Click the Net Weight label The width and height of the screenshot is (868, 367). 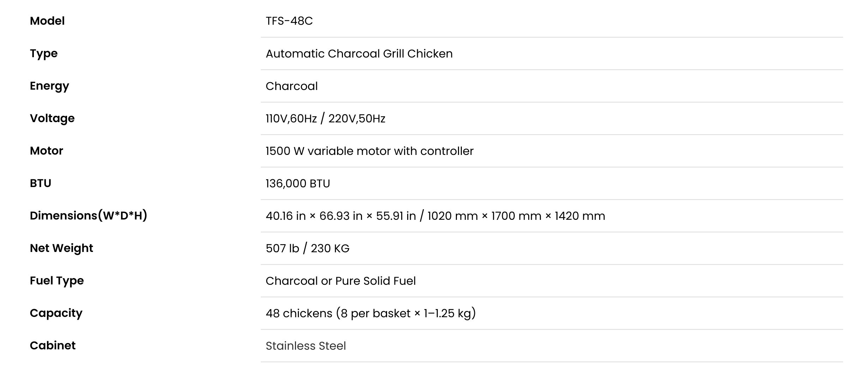pos(61,248)
